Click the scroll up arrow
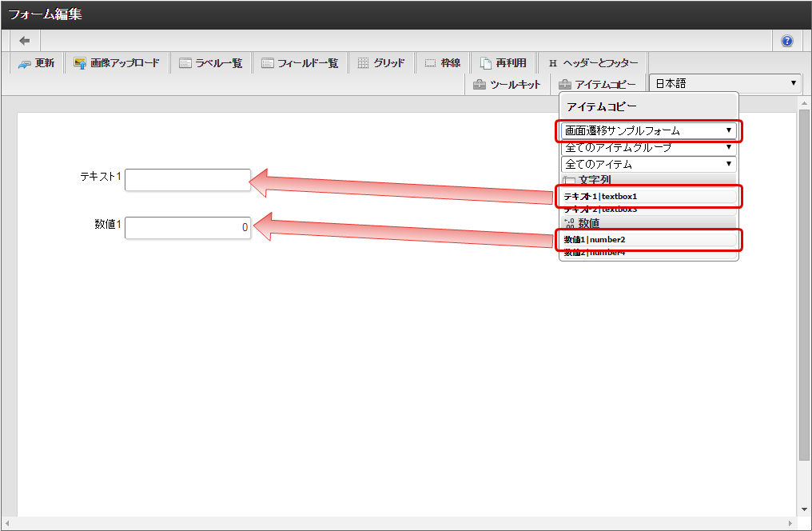The height and width of the screenshot is (531, 812). point(804,102)
